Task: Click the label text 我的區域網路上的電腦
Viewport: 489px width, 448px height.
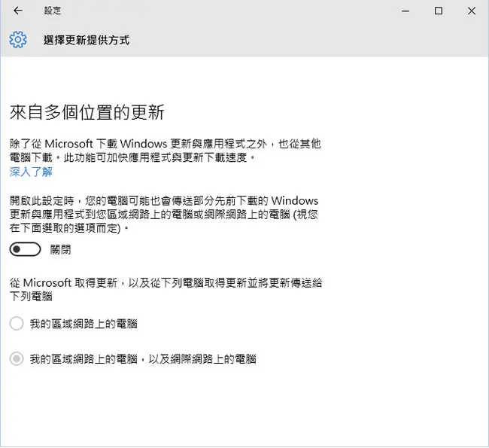Action: (84, 324)
